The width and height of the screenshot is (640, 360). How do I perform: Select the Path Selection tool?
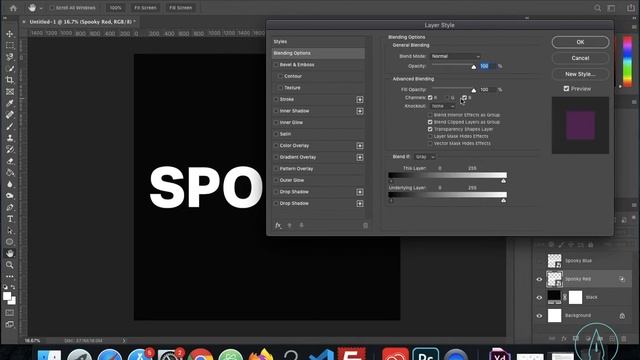10,230
